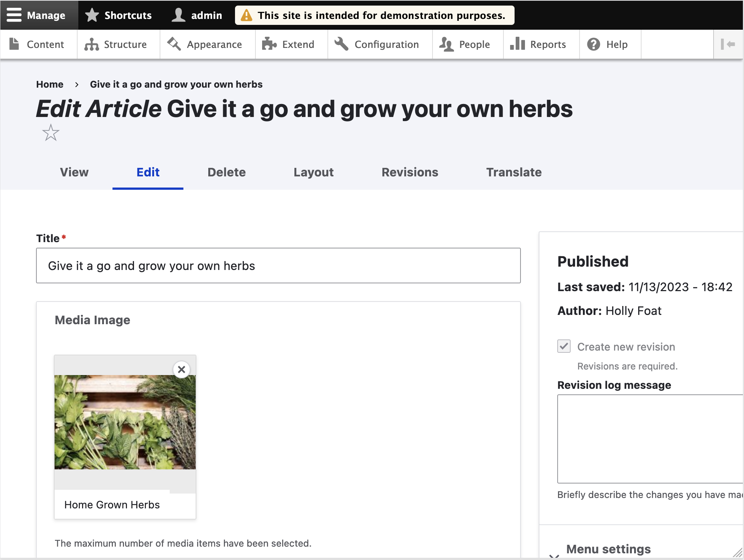Click the Revisions are required note
The image size is (744, 560).
click(x=627, y=366)
